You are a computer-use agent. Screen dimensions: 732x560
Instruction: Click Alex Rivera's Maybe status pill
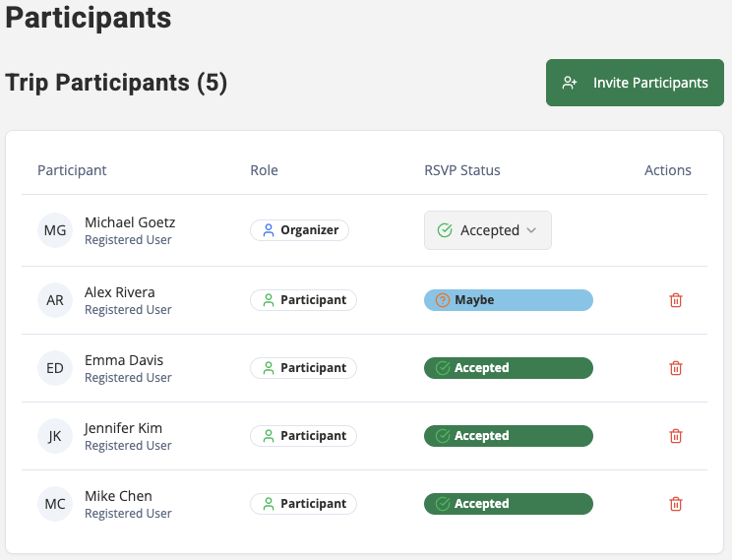[x=509, y=300]
